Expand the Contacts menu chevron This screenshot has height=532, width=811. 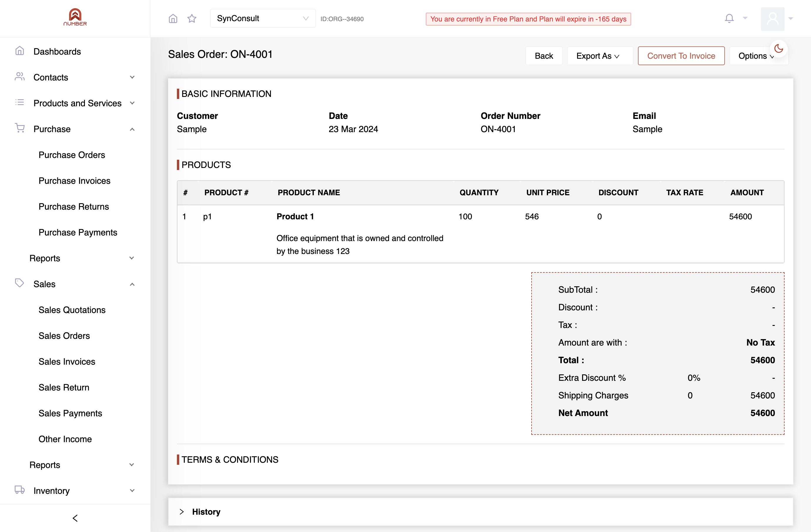click(x=132, y=77)
